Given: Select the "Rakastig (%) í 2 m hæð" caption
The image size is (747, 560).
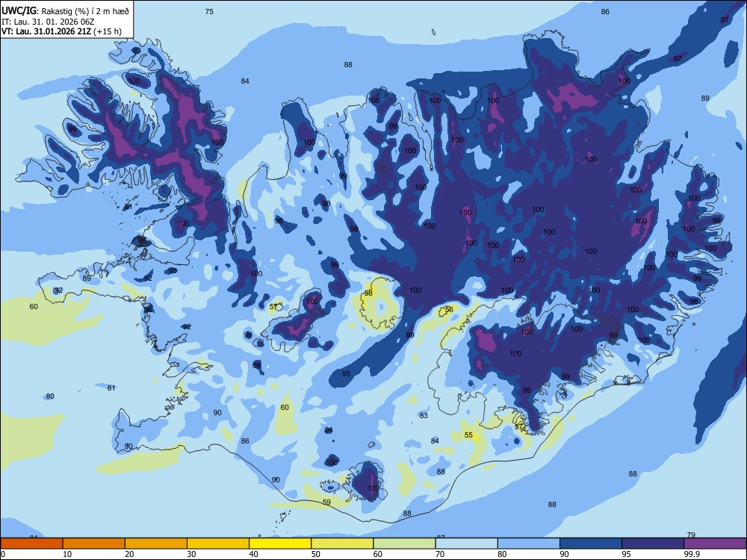Looking at the screenshot, I should [x=85, y=11].
